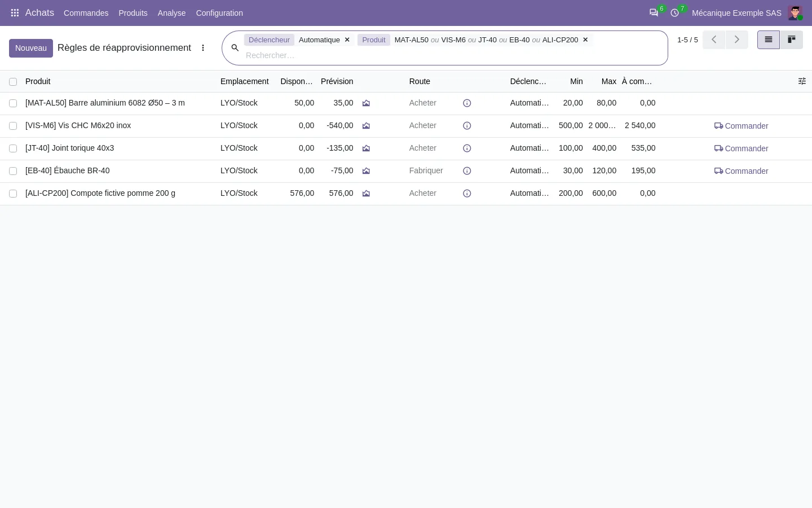Check the VIS-M6 row checkbox
812x508 pixels.
(13, 126)
